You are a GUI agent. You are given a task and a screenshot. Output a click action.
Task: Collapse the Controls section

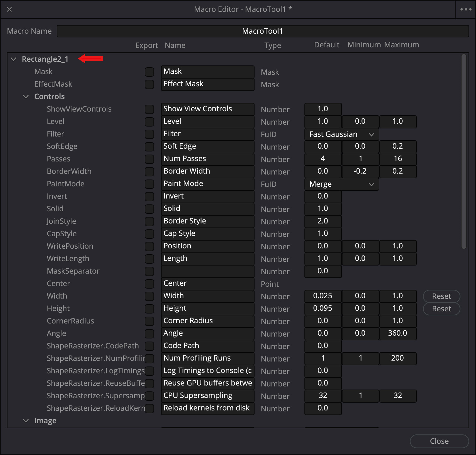point(26,97)
